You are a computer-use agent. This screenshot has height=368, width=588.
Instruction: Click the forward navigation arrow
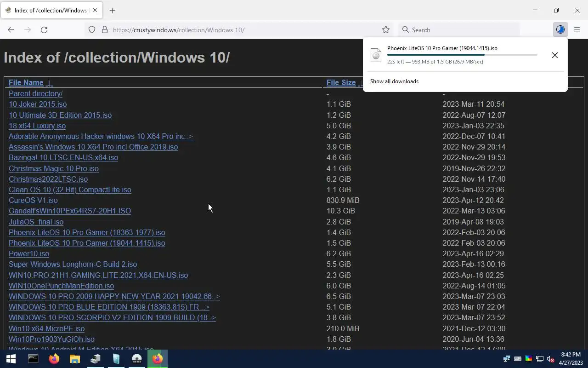(x=28, y=29)
